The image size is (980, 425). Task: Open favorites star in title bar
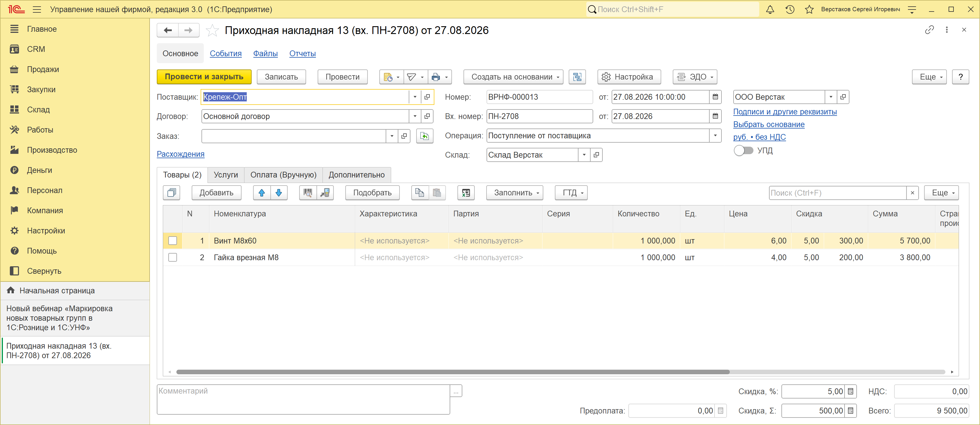(809, 10)
